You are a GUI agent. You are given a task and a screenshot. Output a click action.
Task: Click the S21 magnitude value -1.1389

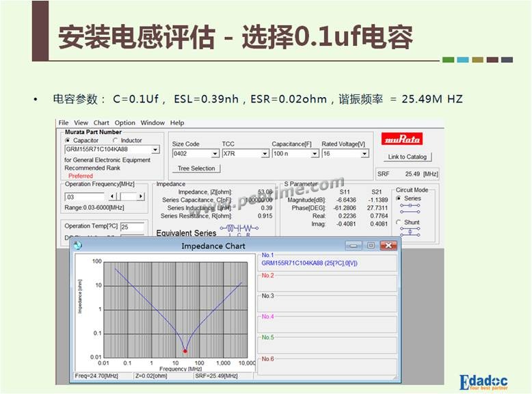pos(377,200)
